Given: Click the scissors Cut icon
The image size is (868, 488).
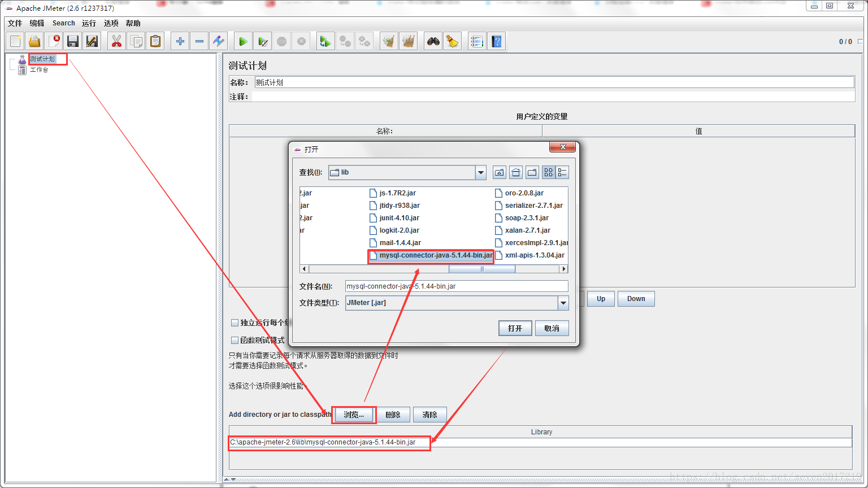Looking at the screenshot, I should click(116, 41).
